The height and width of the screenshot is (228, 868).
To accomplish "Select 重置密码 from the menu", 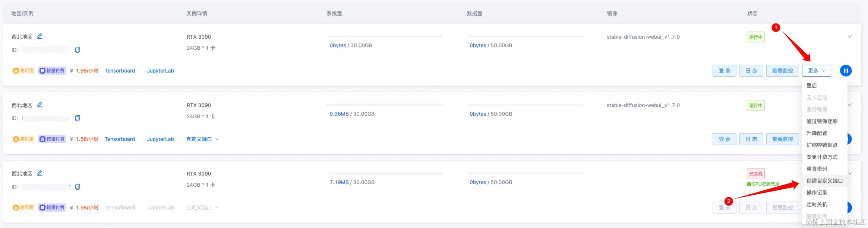I will [x=824, y=169].
